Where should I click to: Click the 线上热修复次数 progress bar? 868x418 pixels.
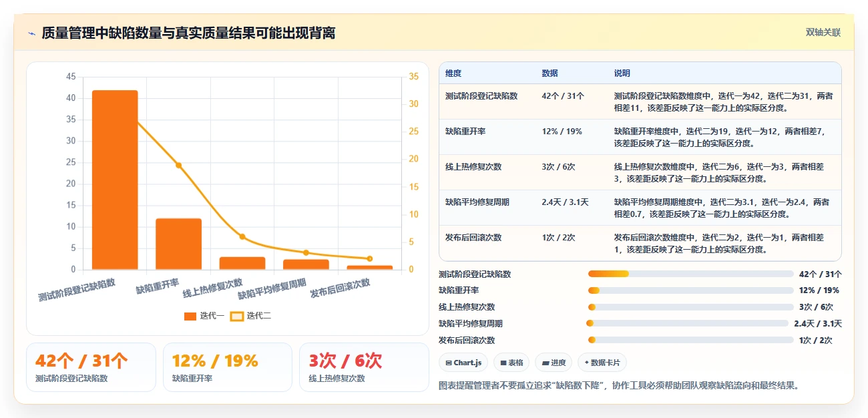(x=690, y=307)
